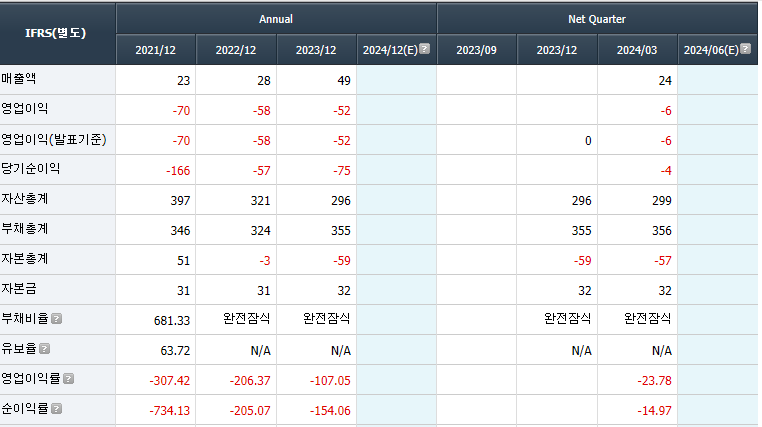This screenshot has height=427, width=762.
Task: Click 부채총계 value 324
Action: coord(260,231)
